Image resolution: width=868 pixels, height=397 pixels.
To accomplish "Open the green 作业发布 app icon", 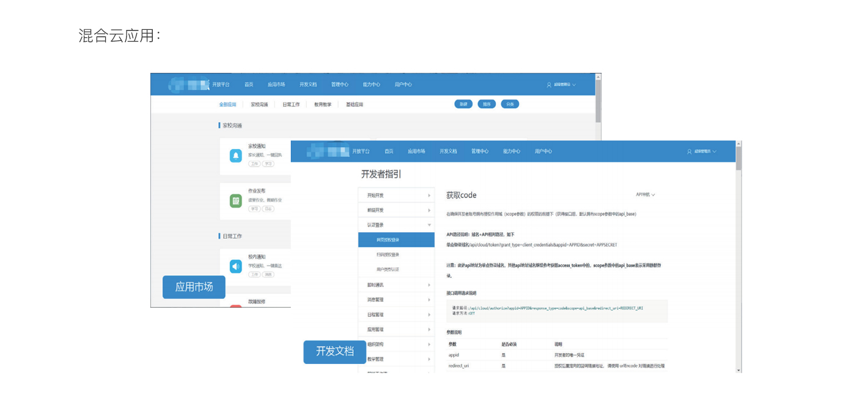I will pyautogui.click(x=235, y=200).
